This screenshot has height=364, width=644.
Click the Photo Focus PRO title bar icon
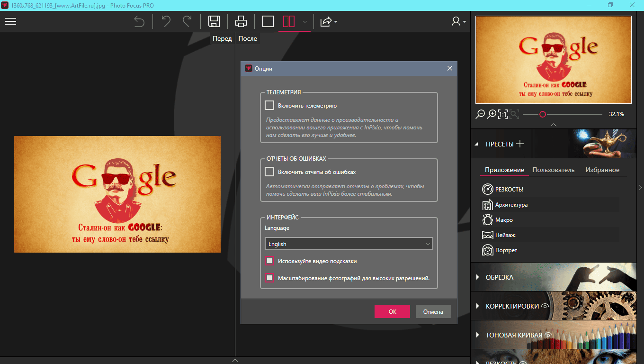coord(5,5)
